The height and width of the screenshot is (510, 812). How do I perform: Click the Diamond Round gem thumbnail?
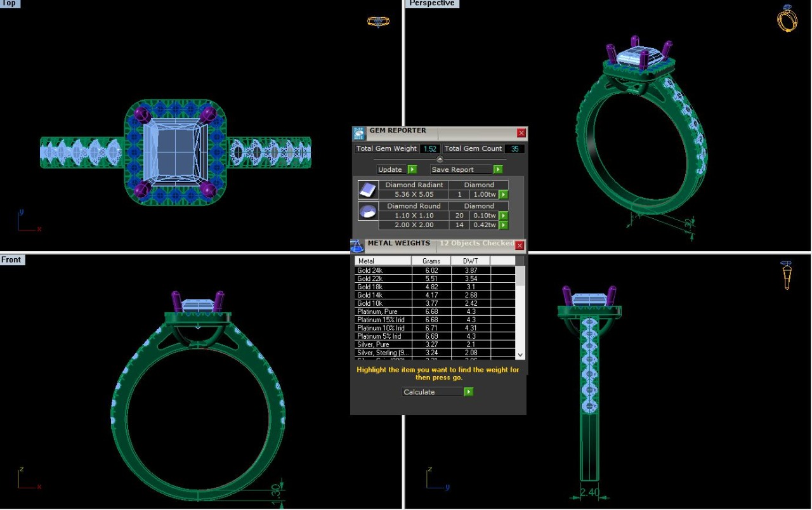367,211
